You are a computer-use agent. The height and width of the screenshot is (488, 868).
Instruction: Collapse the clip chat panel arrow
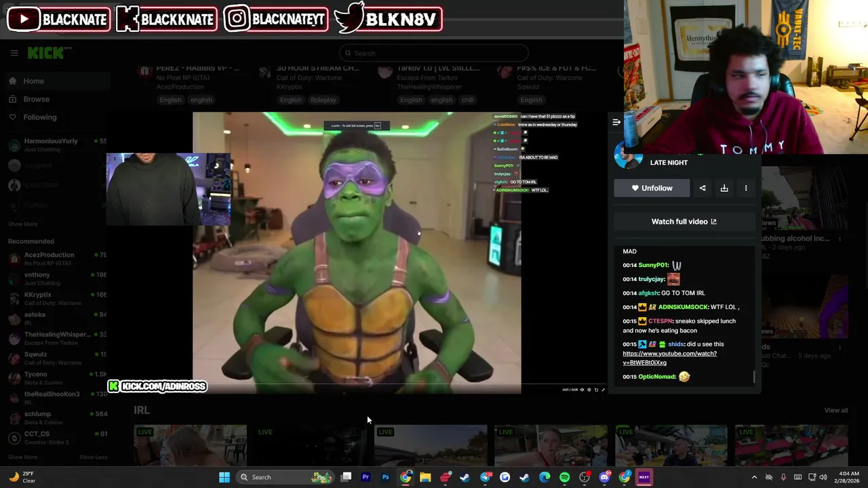(x=616, y=123)
